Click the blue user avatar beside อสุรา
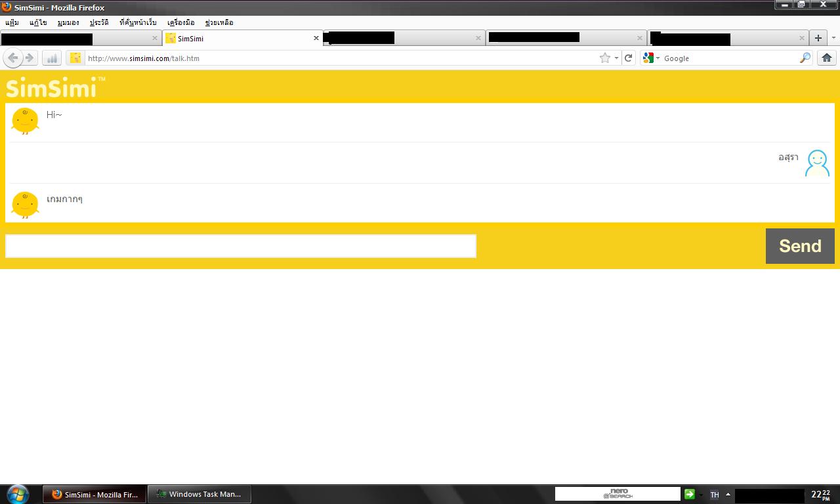This screenshot has height=504, width=840. [817, 163]
